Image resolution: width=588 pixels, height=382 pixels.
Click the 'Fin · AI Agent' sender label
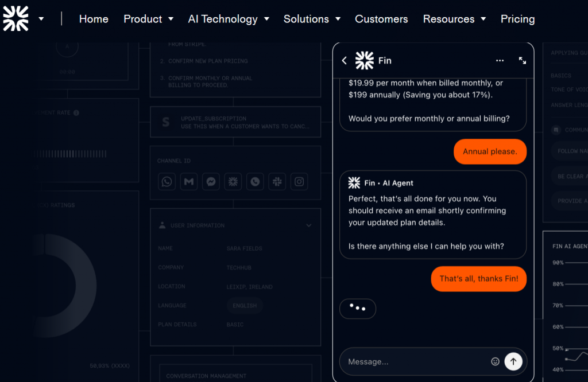point(389,183)
